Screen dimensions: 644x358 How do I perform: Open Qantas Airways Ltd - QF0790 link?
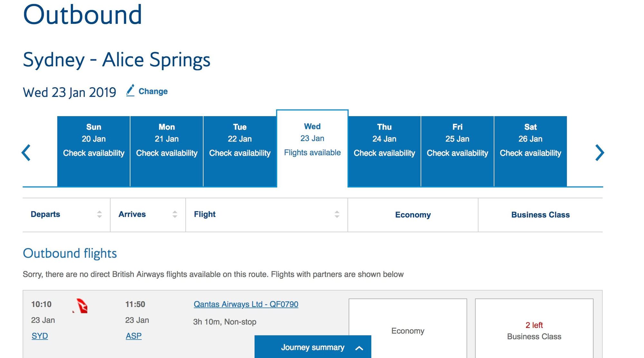(246, 304)
